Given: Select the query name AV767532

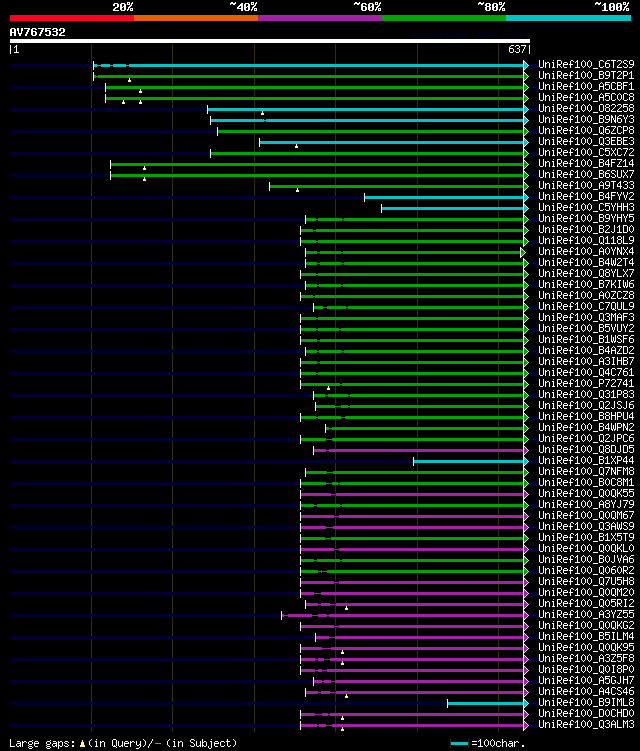Looking at the screenshot, I should coord(37,33).
